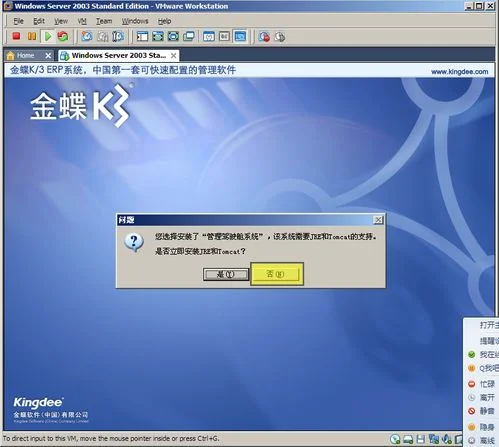Screen dimensions: 499x447
Task: Open the Help menu
Action: click(164, 21)
